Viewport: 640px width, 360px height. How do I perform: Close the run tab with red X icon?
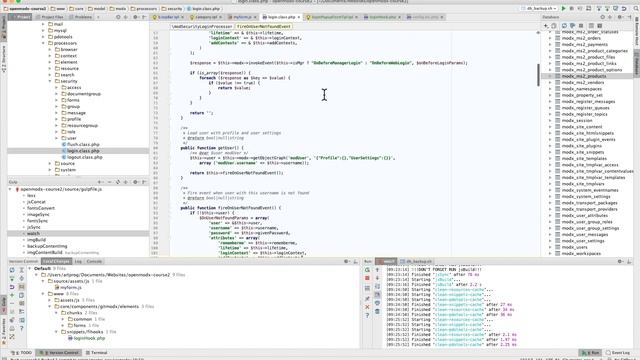[367, 307]
